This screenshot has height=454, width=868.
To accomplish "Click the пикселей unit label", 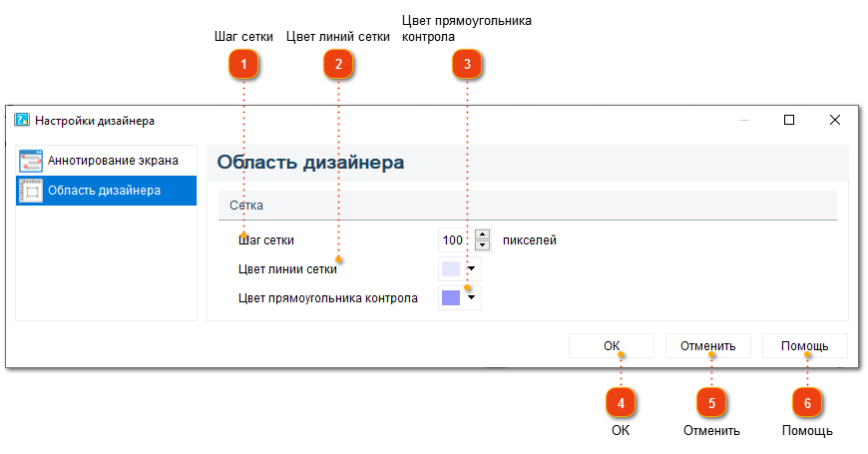I will pos(530,240).
